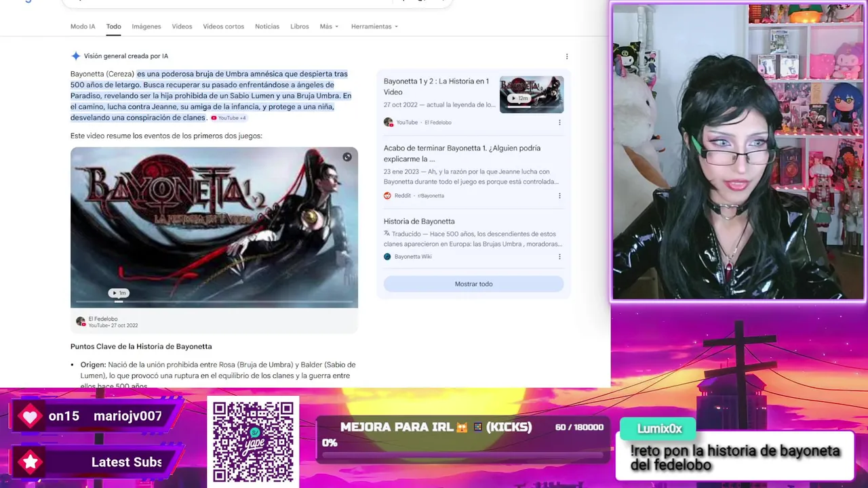868x488 pixels.
Task: Click the heart icon in stream overlay
Action: 30,416
